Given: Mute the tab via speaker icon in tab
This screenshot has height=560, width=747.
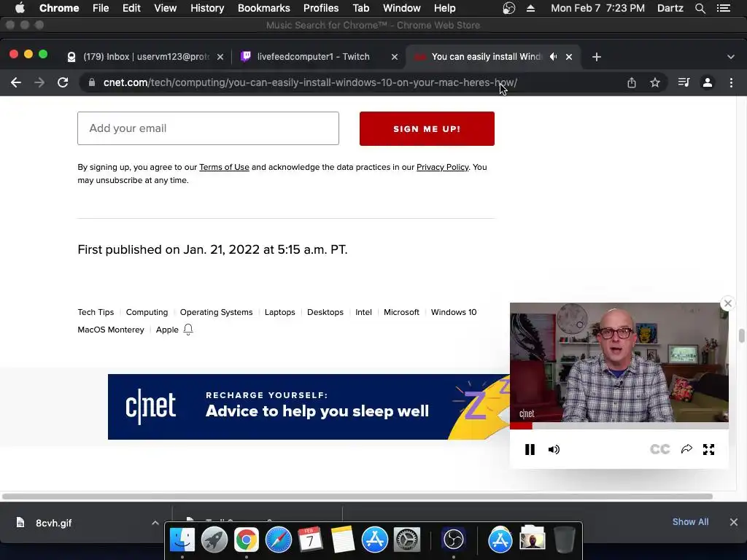Looking at the screenshot, I should pyautogui.click(x=553, y=57).
